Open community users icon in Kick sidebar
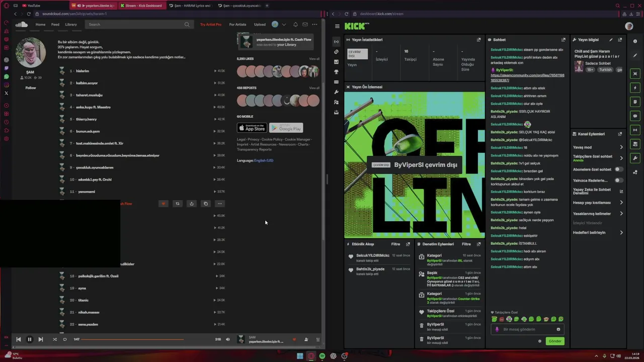Viewport: 644px width, 362px height. click(x=336, y=102)
